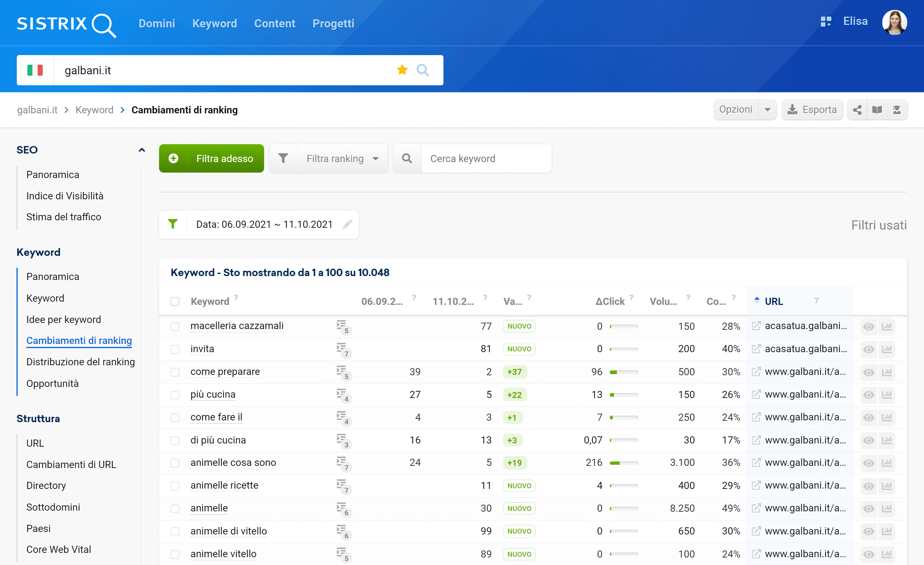The image size is (924, 565).
Task: Click the ΔClick bar for animelle cosa sono
Action: [x=624, y=463]
